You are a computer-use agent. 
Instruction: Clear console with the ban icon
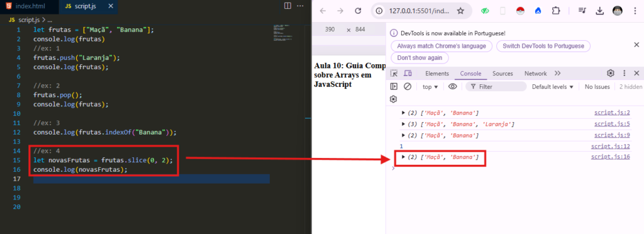[408, 87]
